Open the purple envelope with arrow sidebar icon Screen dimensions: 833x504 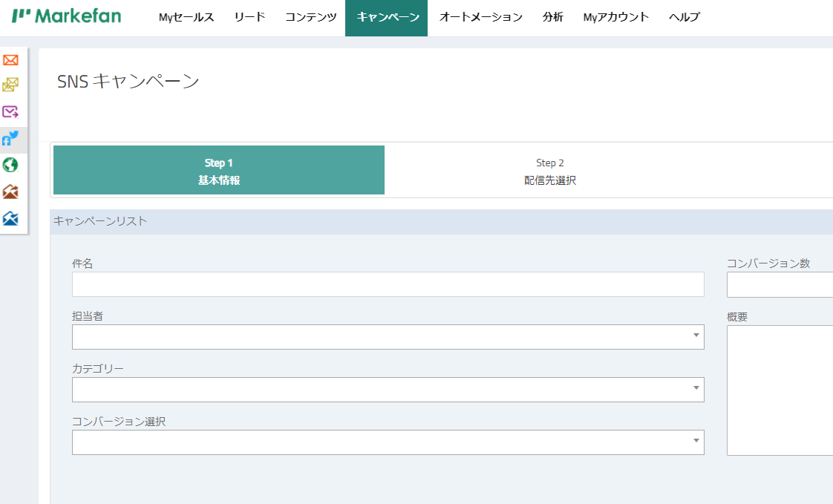[x=10, y=111]
